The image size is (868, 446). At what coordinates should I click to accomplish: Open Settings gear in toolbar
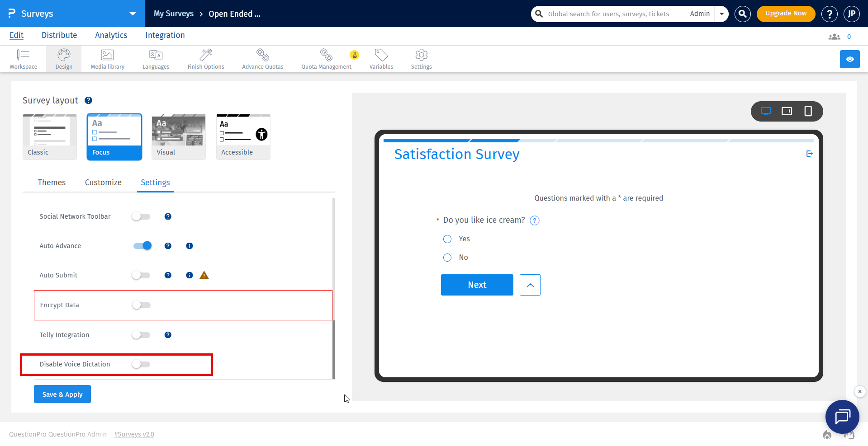coord(421,59)
